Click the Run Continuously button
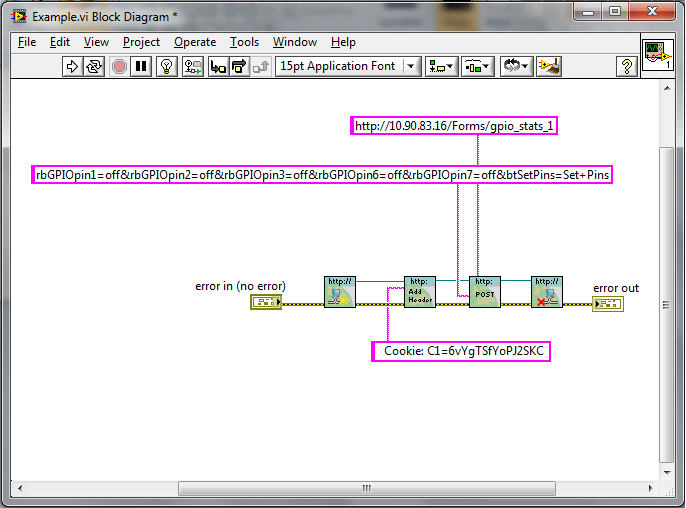Image resolution: width=686 pixels, height=508 pixels. click(94, 67)
